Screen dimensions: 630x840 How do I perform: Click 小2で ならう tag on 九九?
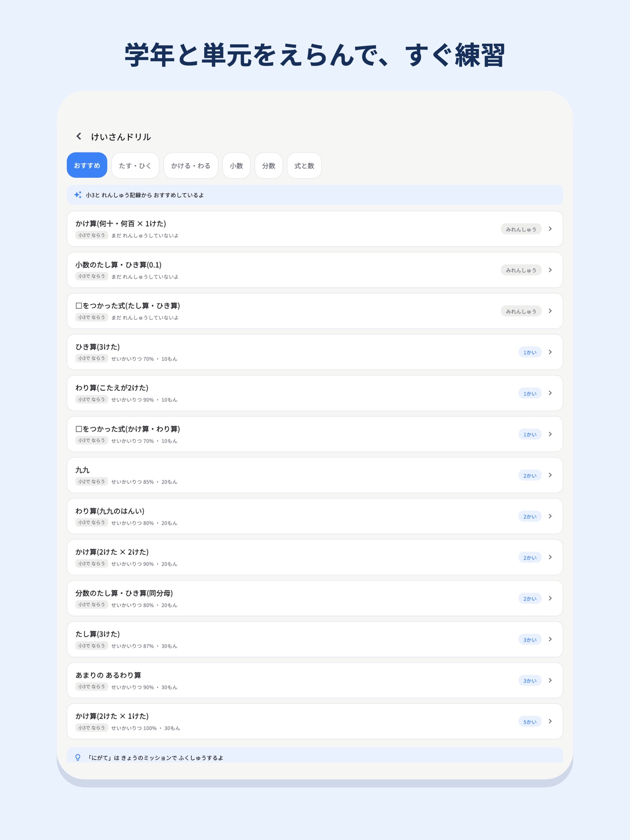pyautogui.click(x=91, y=482)
